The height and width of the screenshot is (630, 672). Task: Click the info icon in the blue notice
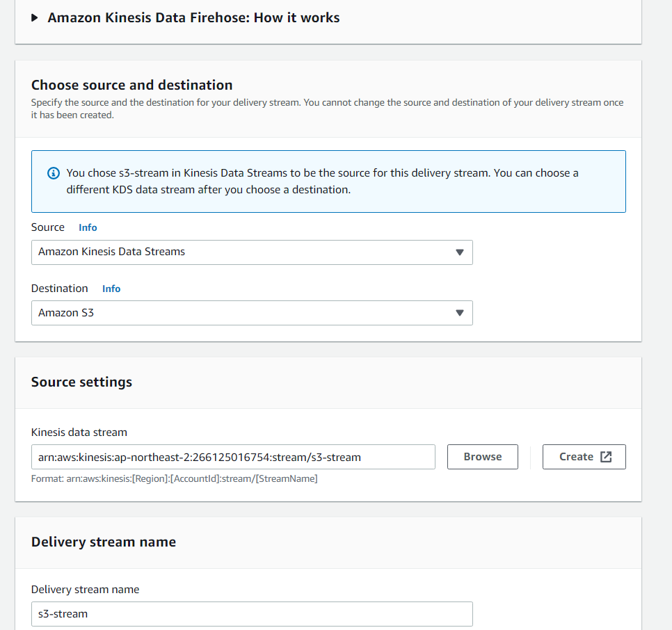tap(53, 173)
